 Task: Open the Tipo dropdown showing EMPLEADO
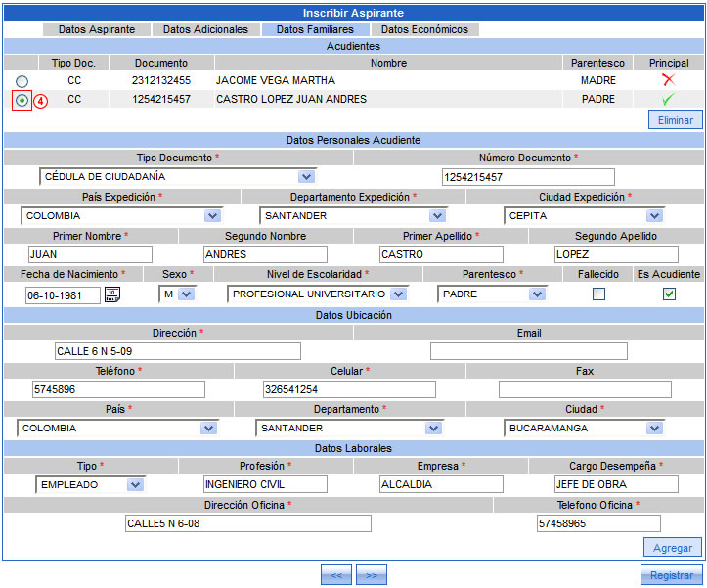pos(91,484)
